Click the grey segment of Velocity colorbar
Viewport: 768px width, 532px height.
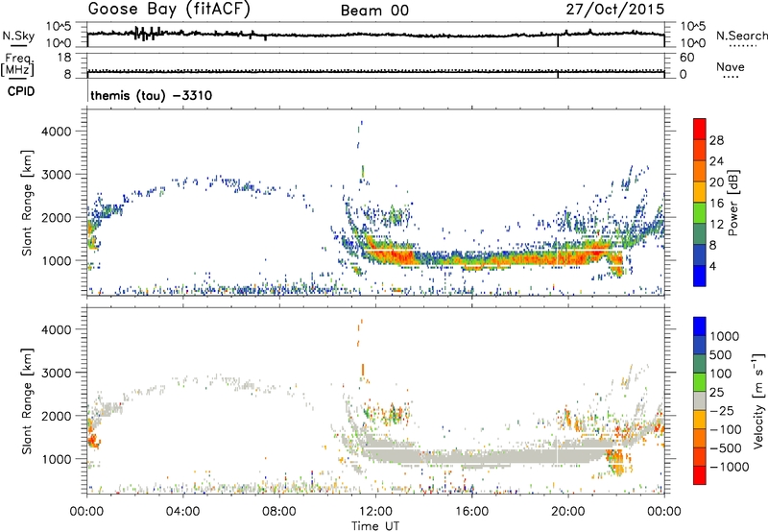(700, 401)
